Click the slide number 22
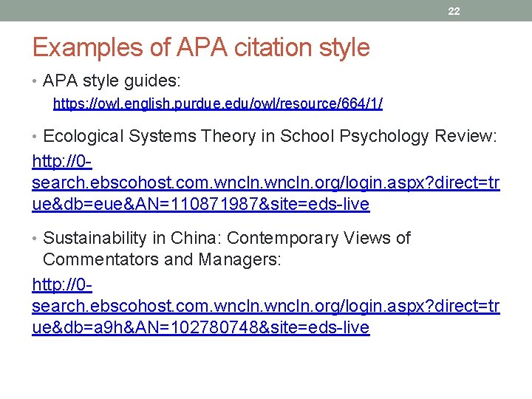Screen dimensions: 532x399 454,11
